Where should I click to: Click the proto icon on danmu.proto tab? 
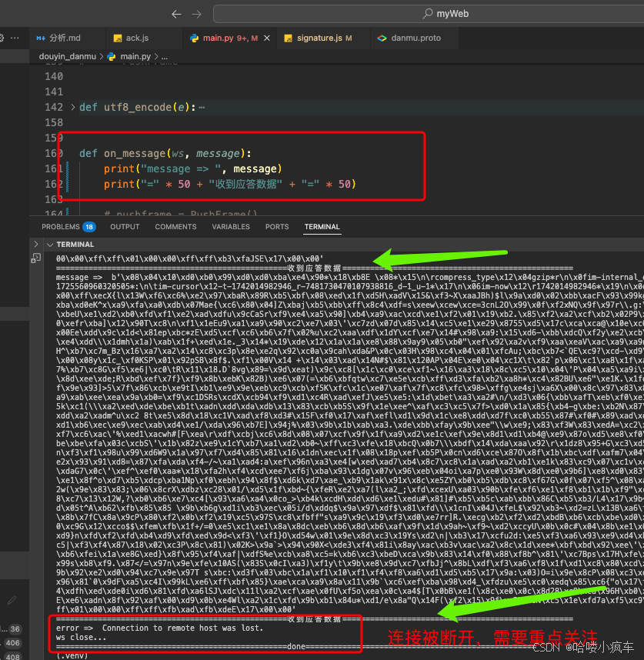coord(382,38)
